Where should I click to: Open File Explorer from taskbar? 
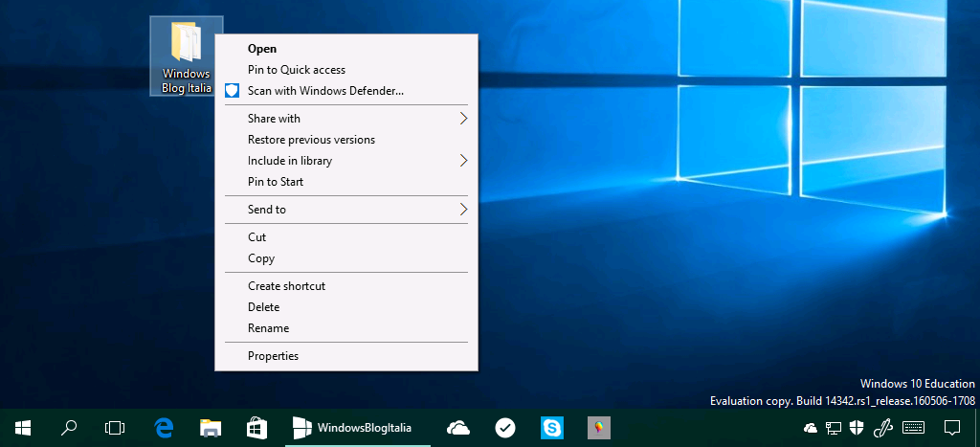coord(210,428)
